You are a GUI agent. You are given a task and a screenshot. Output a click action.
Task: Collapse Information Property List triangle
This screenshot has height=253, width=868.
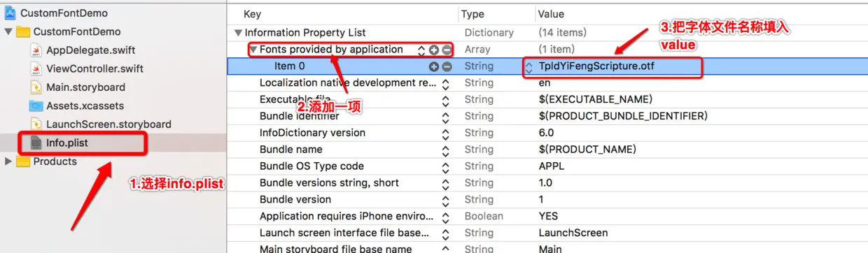point(239,33)
